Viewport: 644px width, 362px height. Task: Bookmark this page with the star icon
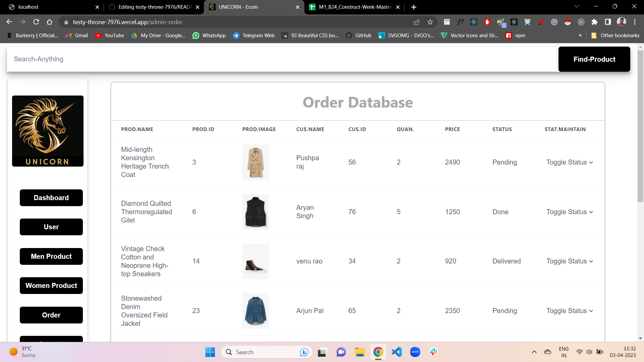tap(430, 22)
